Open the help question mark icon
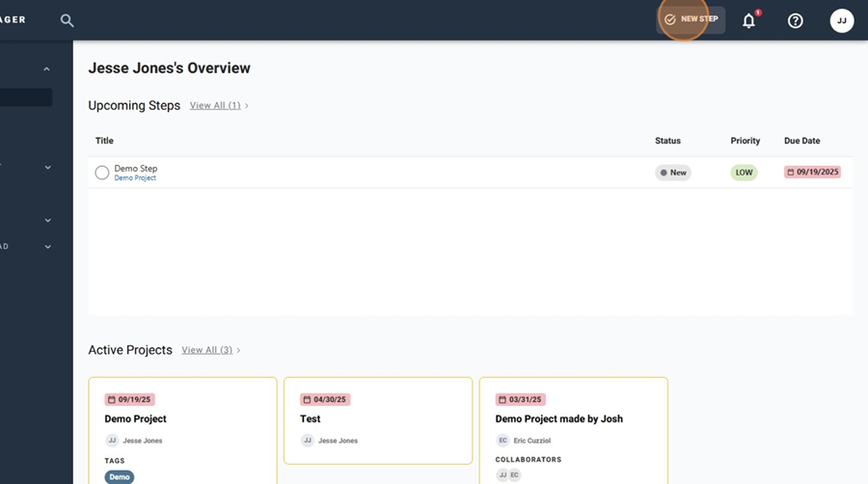868x484 pixels. (x=796, y=21)
